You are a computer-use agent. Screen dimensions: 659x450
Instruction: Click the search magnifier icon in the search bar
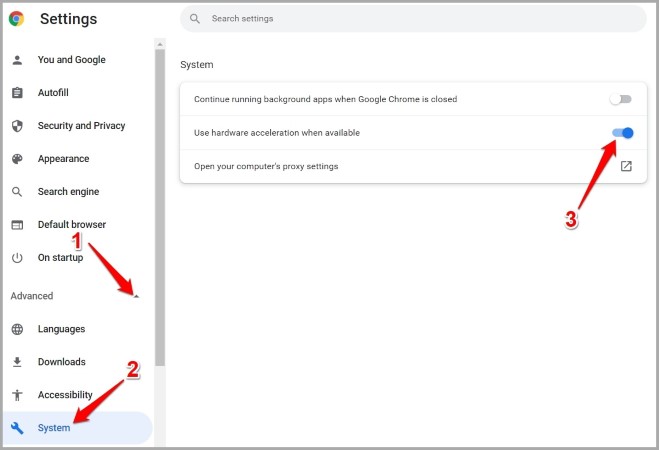(195, 18)
